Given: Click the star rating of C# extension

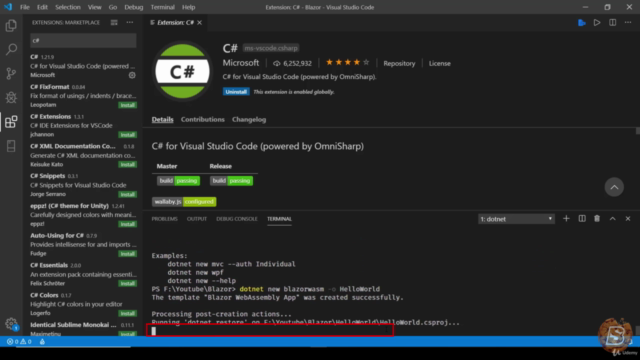Looking at the screenshot, I should 347,62.
